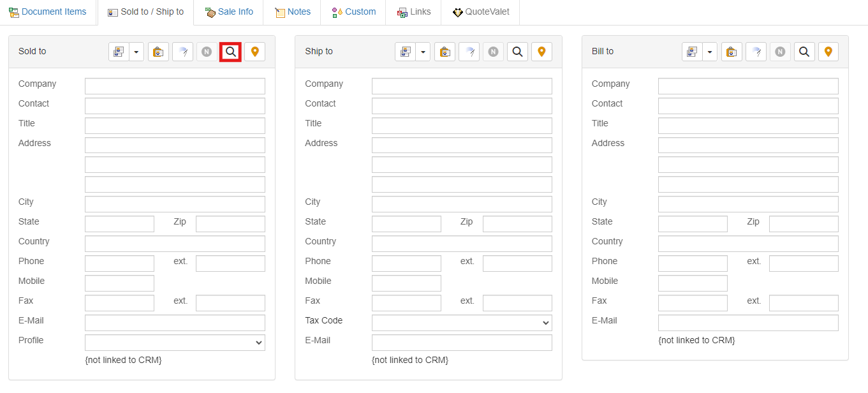Select the Notes tab
The image size is (868, 393).
tap(293, 12)
